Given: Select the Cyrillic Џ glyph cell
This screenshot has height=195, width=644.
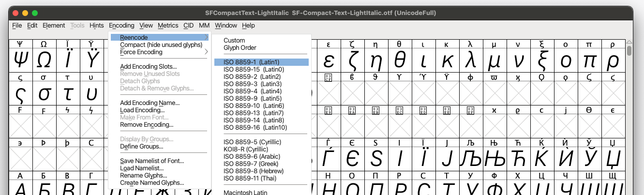Looking at the screenshot, I should (613, 159).
